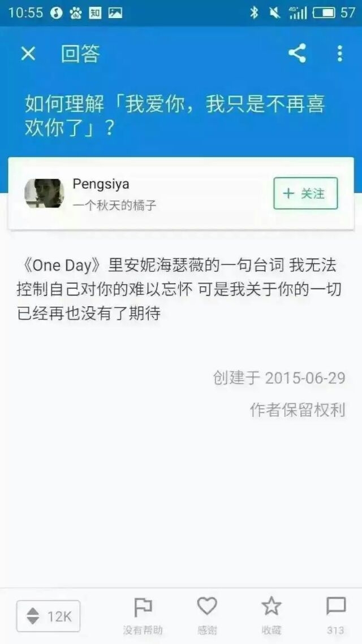Image resolution: width=362 pixels, height=644 pixels.
Task: Close the answer page with X
Action: click(x=28, y=54)
